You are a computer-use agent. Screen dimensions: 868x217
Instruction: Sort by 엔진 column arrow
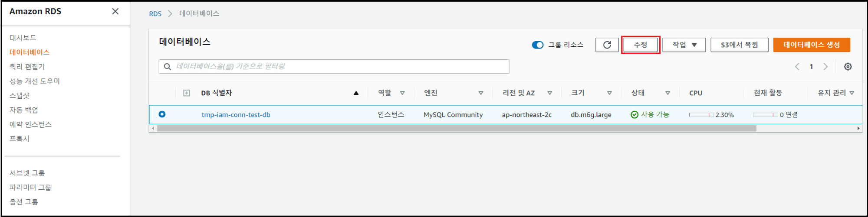481,93
